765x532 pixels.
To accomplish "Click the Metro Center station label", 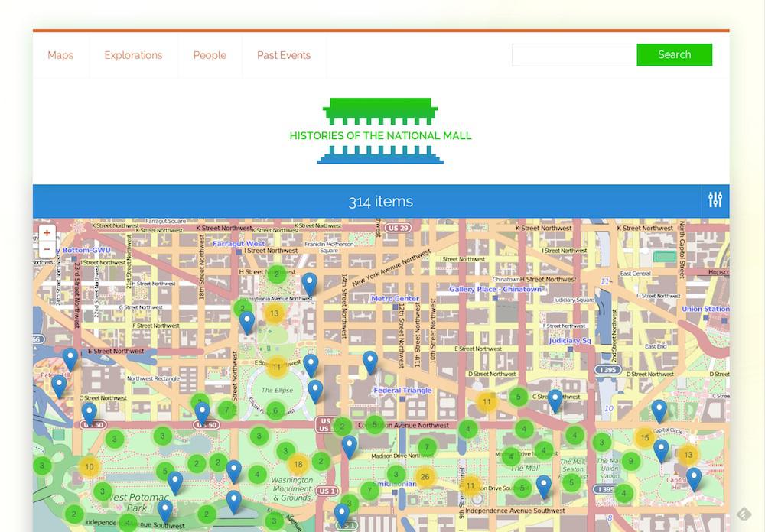I will pyautogui.click(x=396, y=298).
